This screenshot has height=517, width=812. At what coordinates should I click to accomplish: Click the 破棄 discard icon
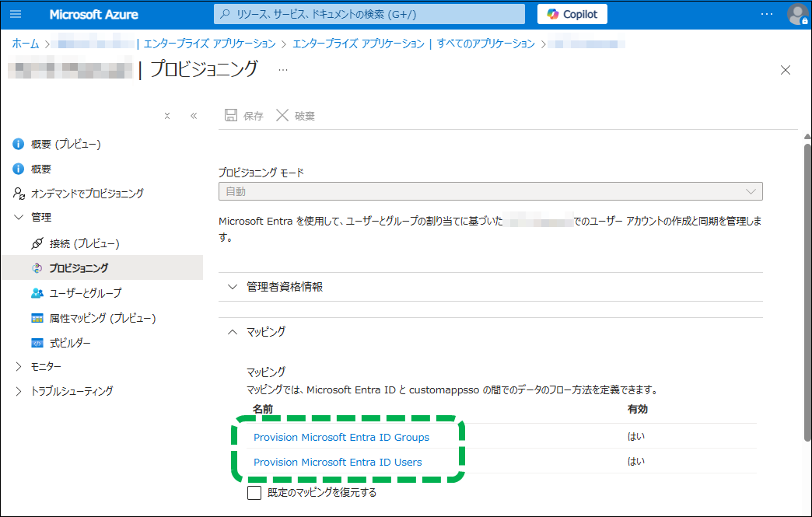pos(282,115)
